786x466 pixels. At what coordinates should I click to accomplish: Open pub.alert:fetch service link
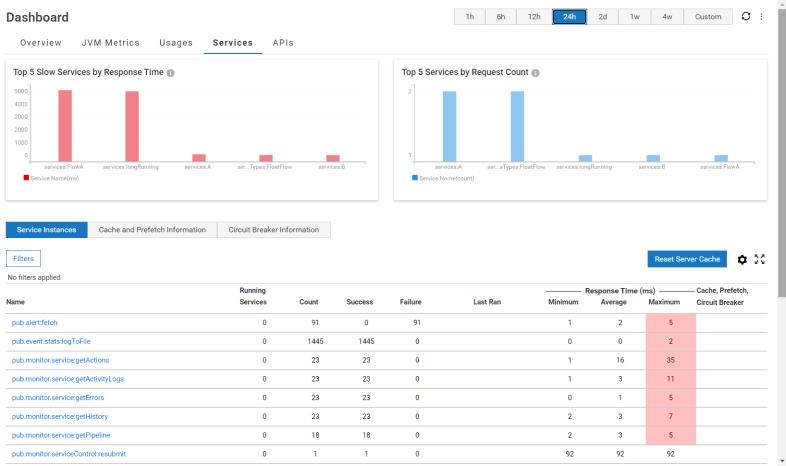coord(35,323)
